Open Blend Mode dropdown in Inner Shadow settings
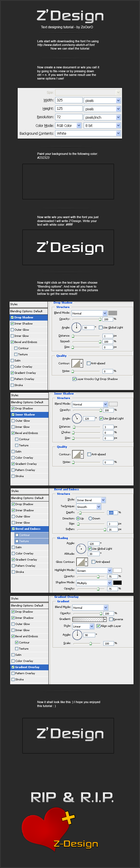 (90, 404)
